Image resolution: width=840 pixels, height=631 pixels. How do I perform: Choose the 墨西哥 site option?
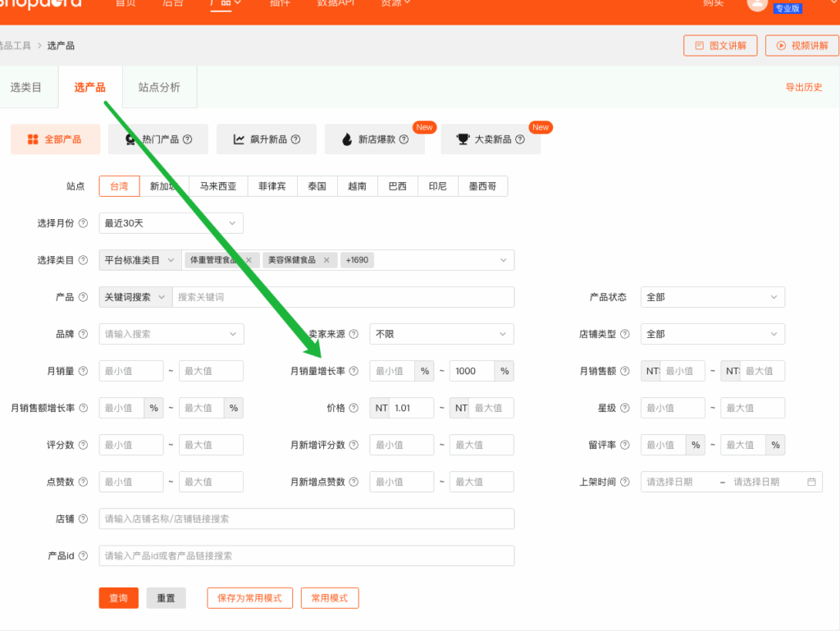(482, 186)
